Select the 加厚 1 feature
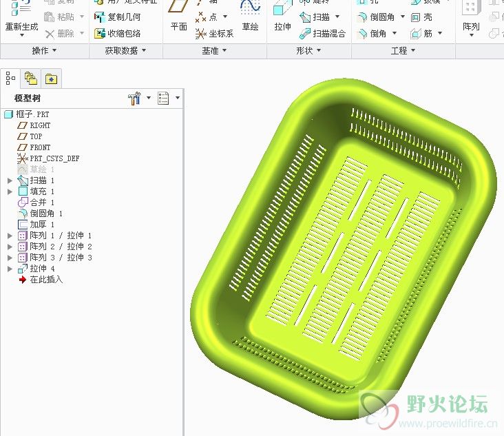This screenshot has height=436, width=504. [36, 225]
